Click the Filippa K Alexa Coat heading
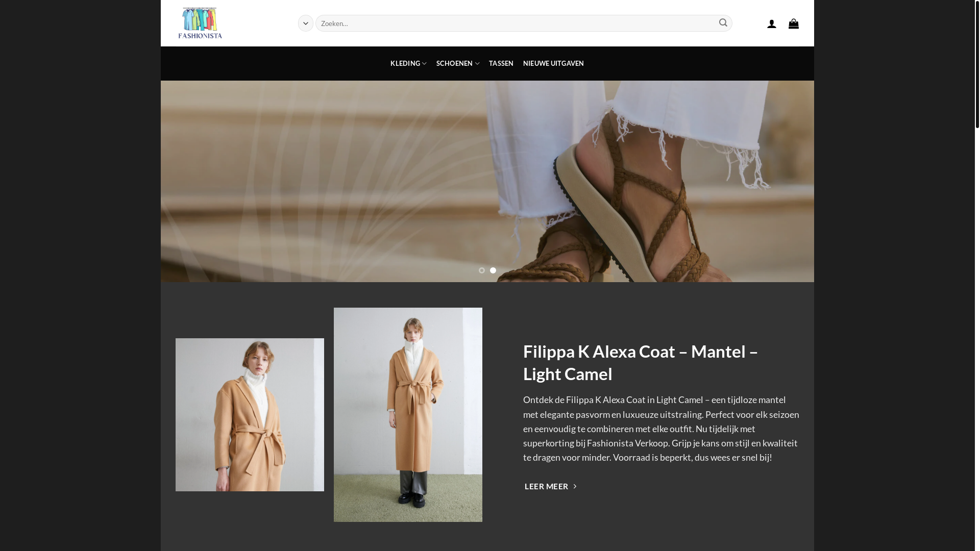980x551 pixels. 641,362
